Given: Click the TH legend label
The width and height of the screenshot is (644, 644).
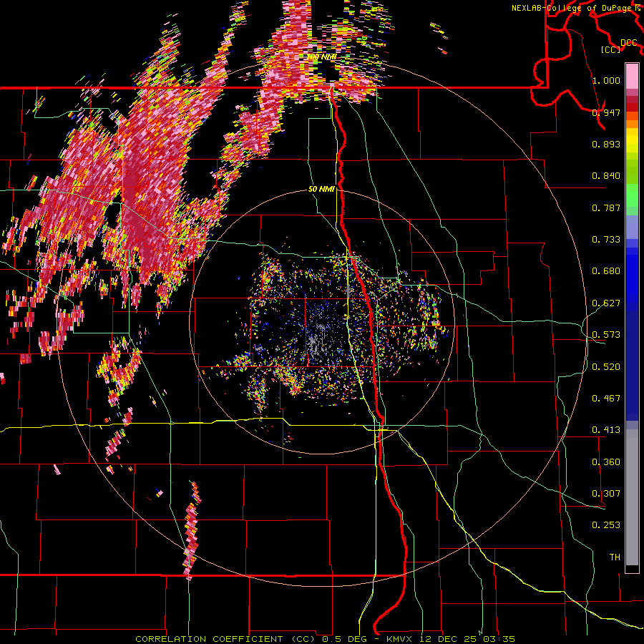Looking at the screenshot, I should tap(615, 557).
